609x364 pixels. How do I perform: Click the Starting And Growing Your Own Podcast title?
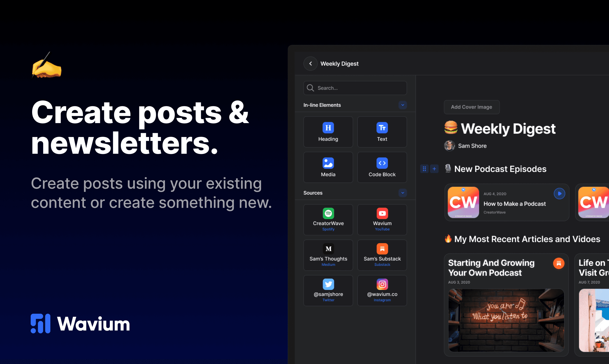point(491,267)
